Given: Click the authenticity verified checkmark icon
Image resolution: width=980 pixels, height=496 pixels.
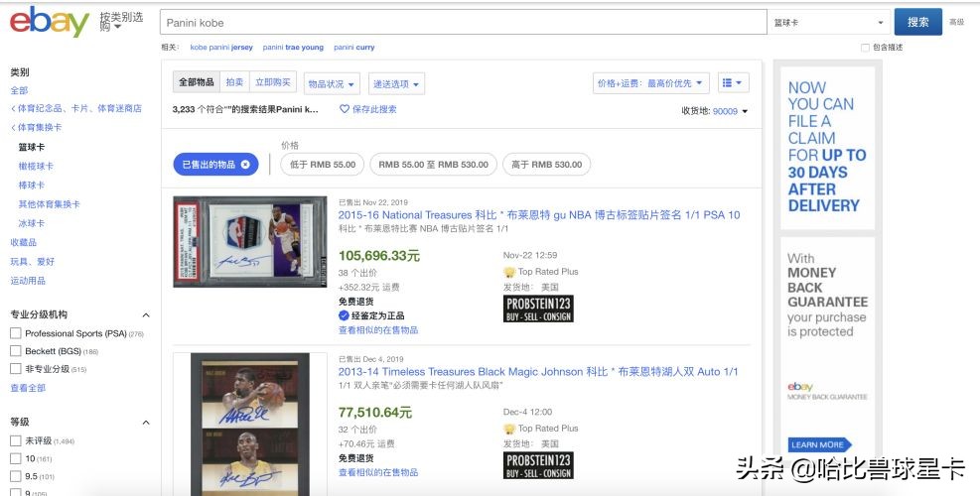Looking at the screenshot, I should pos(345,315).
